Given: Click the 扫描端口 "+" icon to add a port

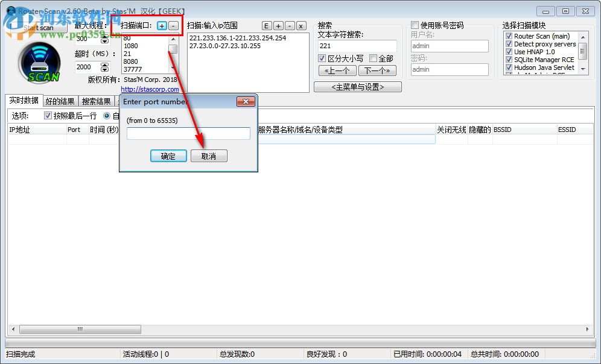Looking at the screenshot, I should pyautogui.click(x=162, y=25).
